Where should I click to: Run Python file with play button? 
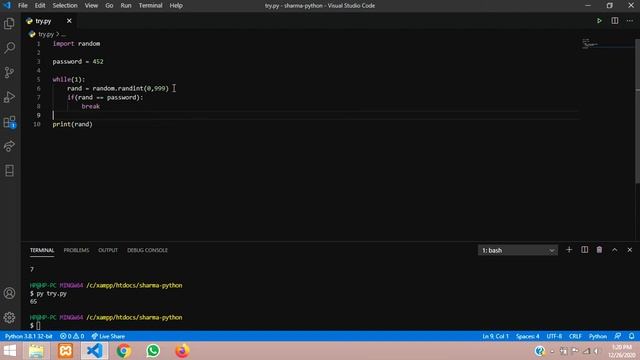tap(599, 21)
